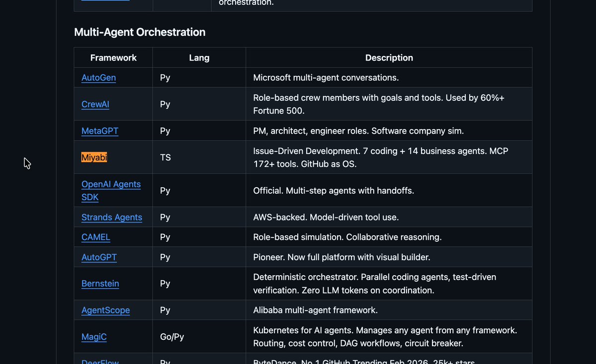
Task: Click the Lang column header
Action: 199,58
